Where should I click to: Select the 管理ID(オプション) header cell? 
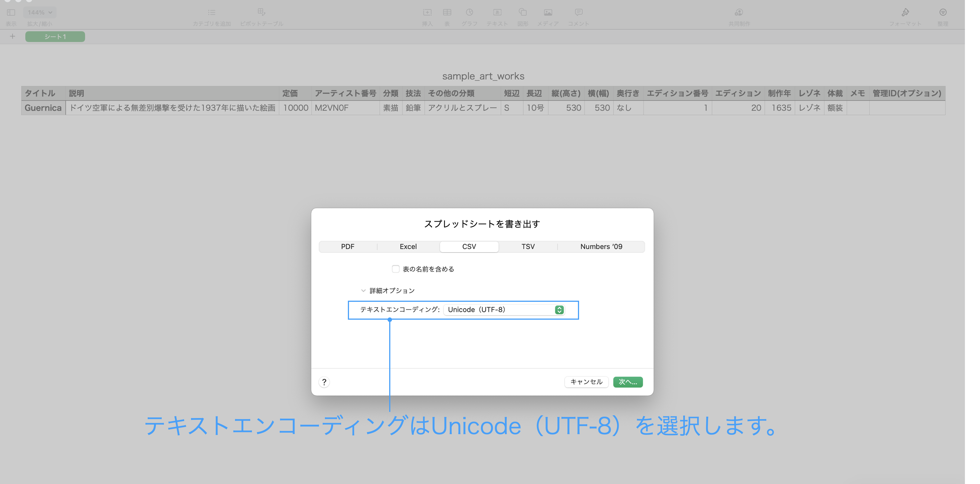(x=907, y=93)
